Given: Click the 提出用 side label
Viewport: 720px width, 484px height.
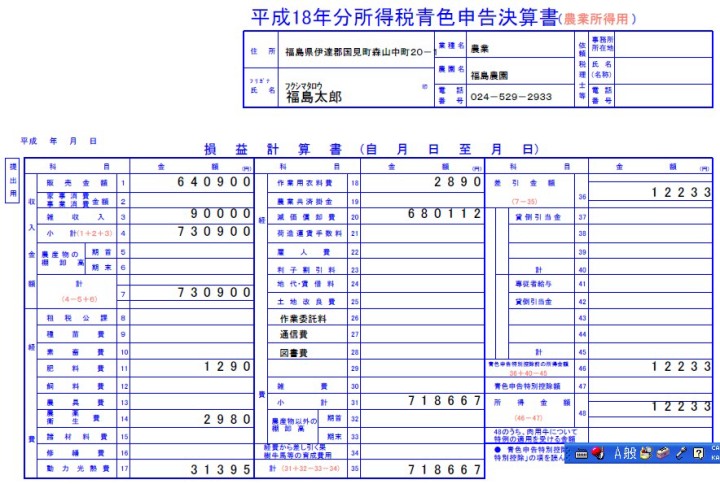Looking at the screenshot, I should pos(12,180).
